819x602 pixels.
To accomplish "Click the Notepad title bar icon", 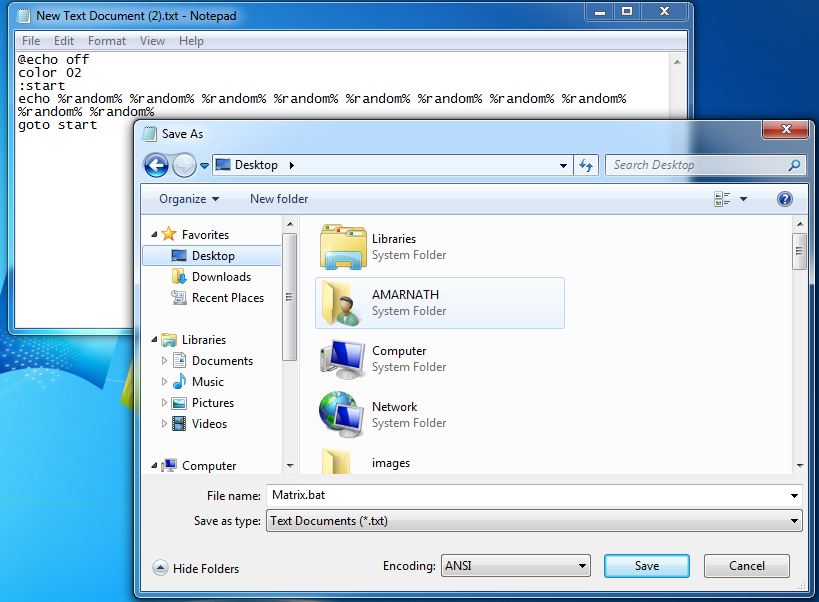I will pyautogui.click(x=23, y=16).
